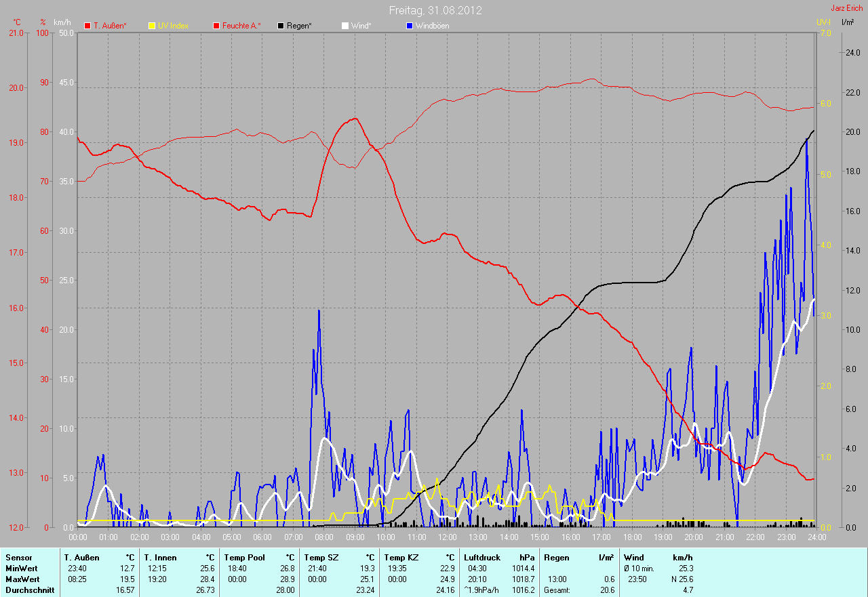Click the '24:00' time axis label
The image size is (868, 597).
(x=816, y=537)
